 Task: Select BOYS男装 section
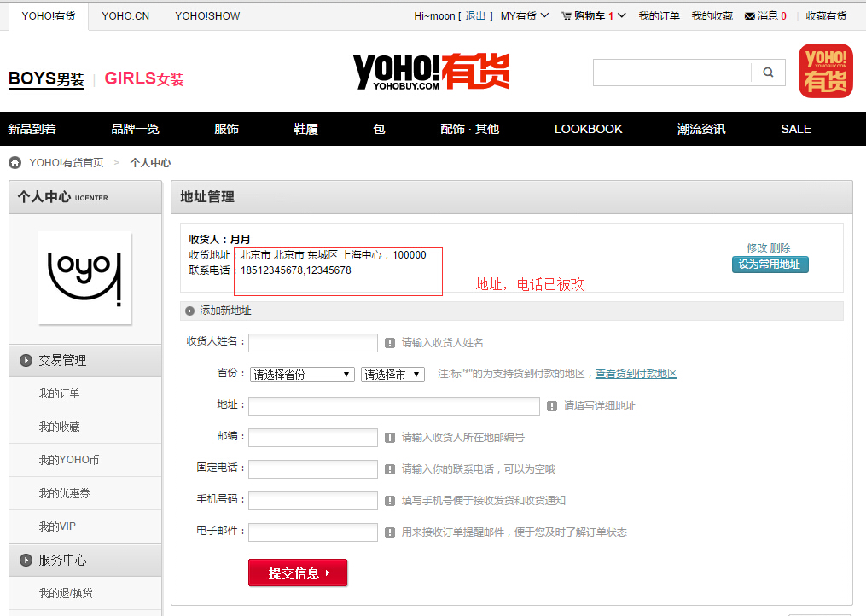(x=46, y=78)
